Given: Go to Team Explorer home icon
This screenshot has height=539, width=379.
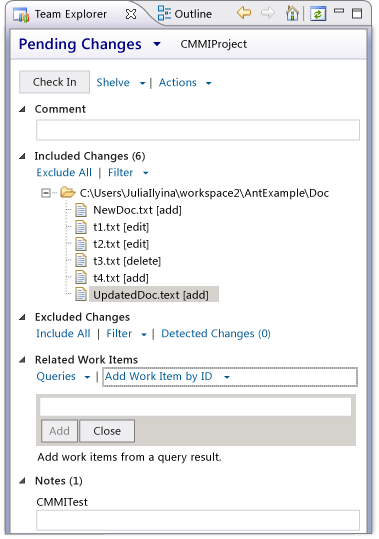Looking at the screenshot, I should [x=292, y=14].
